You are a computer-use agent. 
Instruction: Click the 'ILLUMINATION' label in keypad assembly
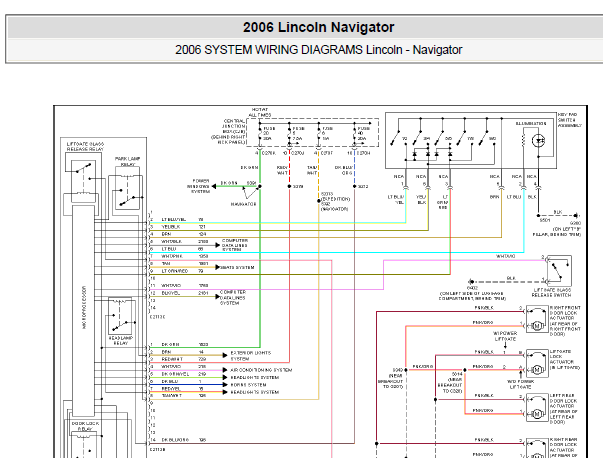531,124
